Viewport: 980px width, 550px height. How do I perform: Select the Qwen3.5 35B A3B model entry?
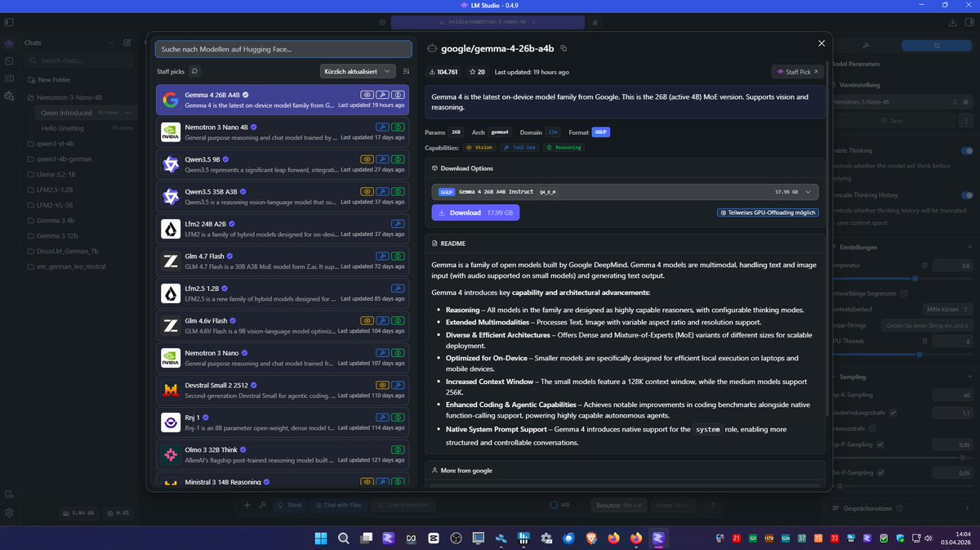[283, 196]
